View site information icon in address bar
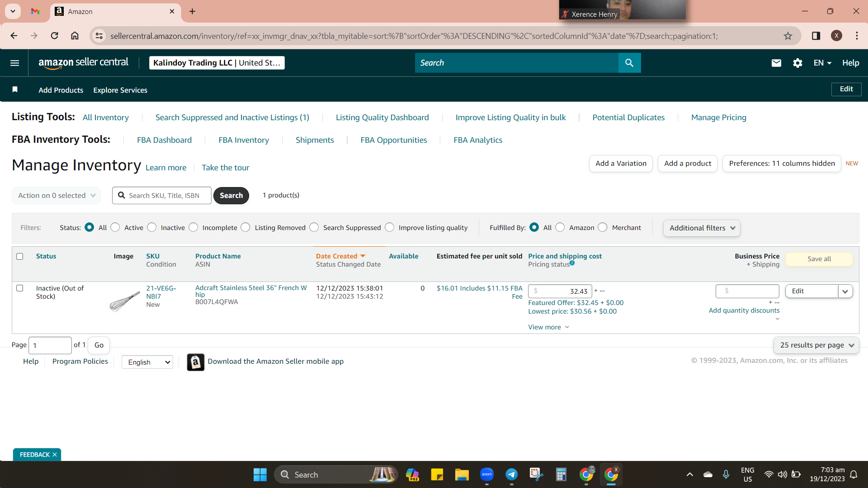Image resolution: width=868 pixels, height=488 pixels. pos(99,36)
